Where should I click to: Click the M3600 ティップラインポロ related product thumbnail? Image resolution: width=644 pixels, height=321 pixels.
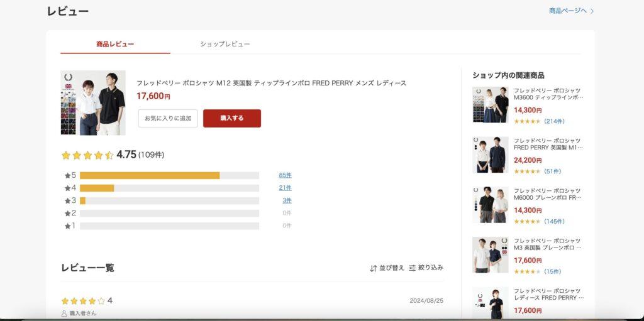coord(491,105)
